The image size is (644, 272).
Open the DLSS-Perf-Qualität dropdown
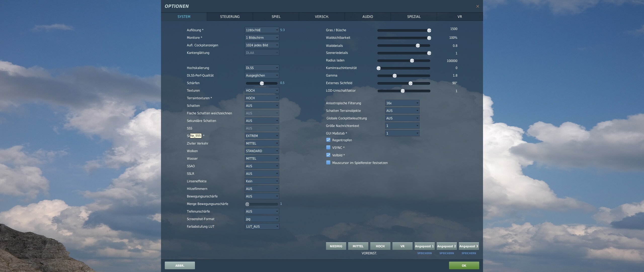(262, 75)
